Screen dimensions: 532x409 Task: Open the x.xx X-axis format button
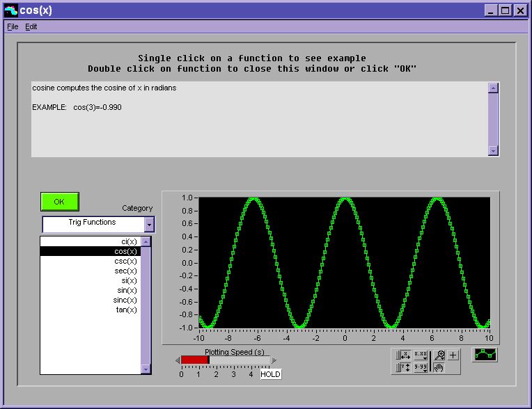(x=421, y=355)
